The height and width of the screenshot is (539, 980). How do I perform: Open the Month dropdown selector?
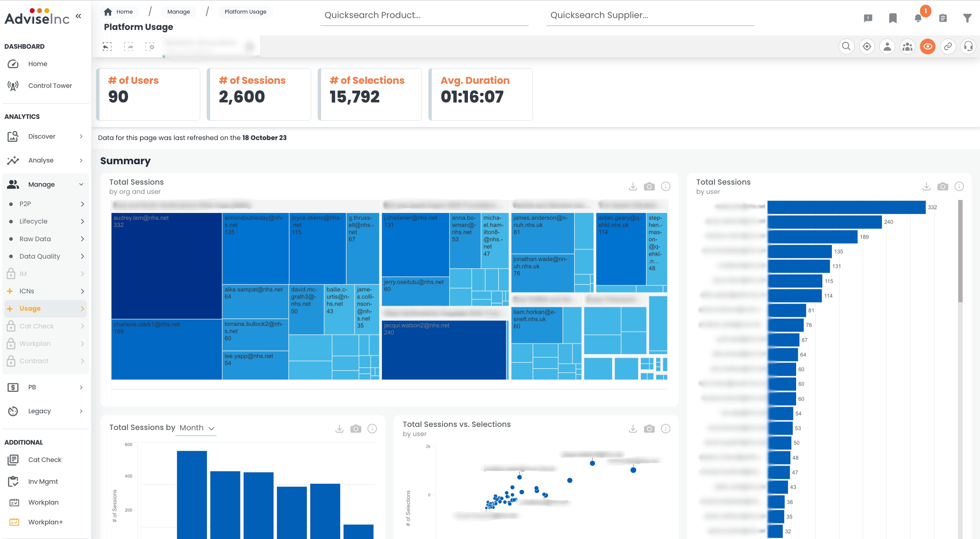pos(196,428)
